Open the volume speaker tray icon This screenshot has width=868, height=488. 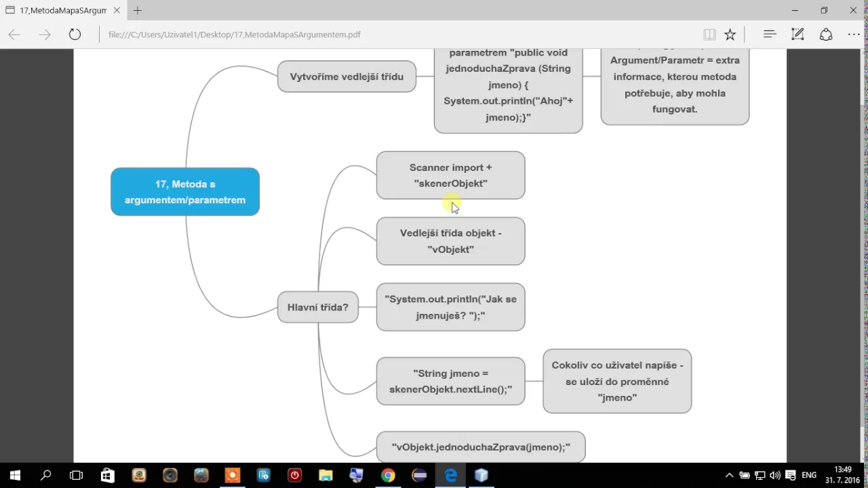775,475
